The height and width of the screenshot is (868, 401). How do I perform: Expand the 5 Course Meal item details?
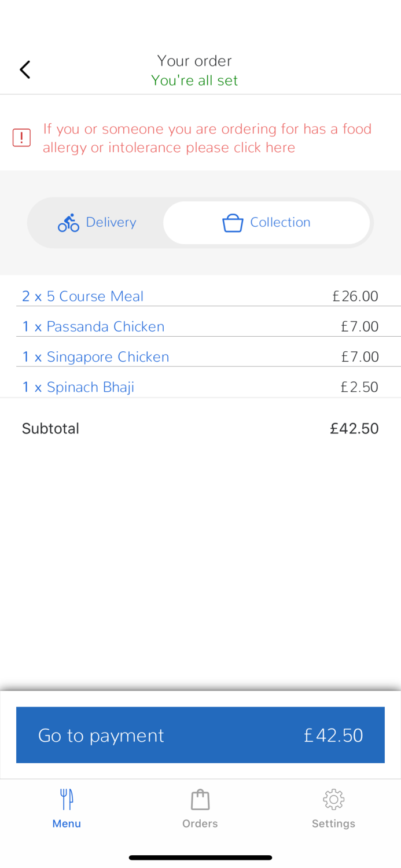83,296
